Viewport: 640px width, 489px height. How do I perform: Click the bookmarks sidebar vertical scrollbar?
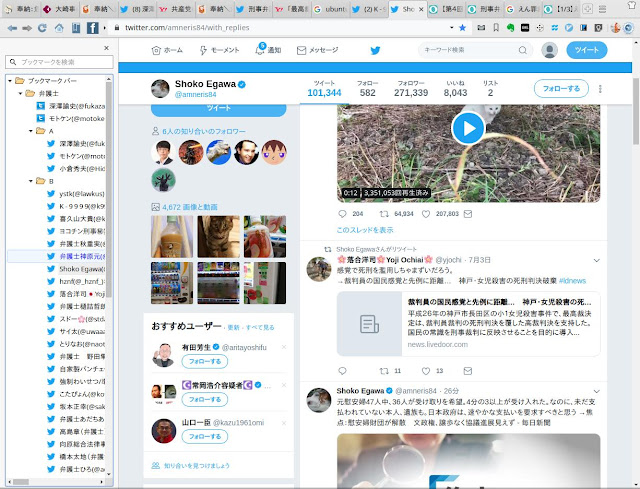pos(109,188)
